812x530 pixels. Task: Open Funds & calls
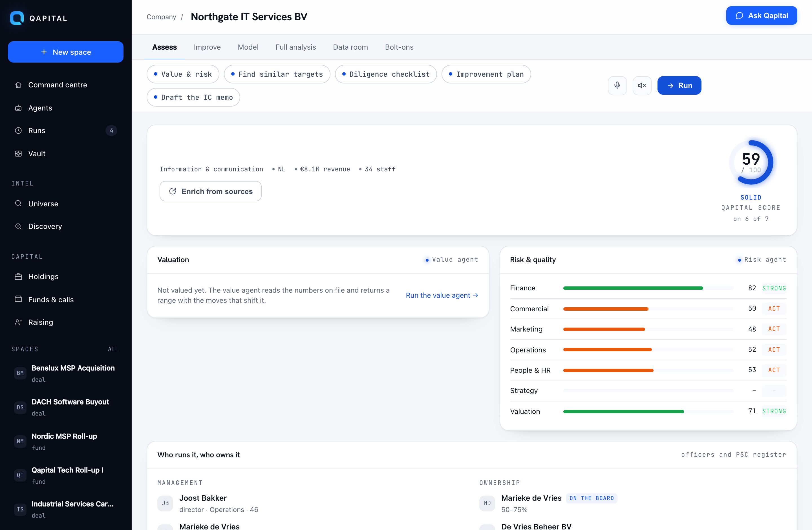click(x=65, y=299)
